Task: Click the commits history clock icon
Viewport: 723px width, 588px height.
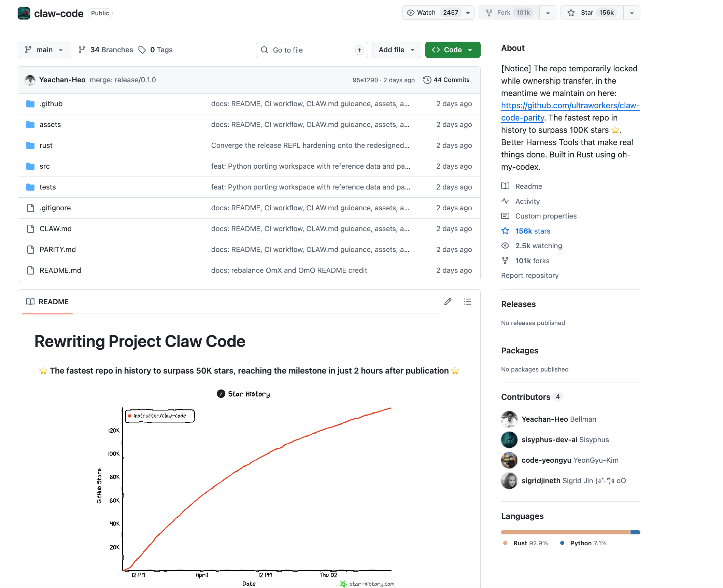Action: (427, 80)
